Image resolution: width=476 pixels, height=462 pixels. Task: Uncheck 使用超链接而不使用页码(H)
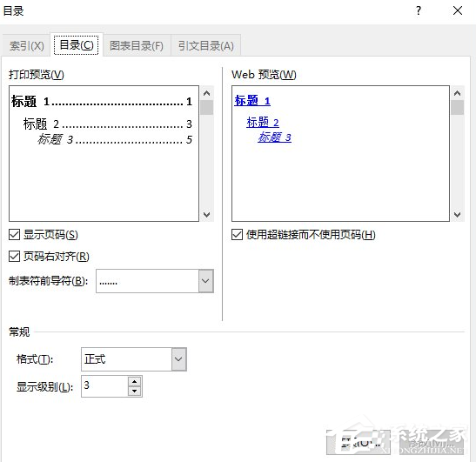[x=237, y=235]
